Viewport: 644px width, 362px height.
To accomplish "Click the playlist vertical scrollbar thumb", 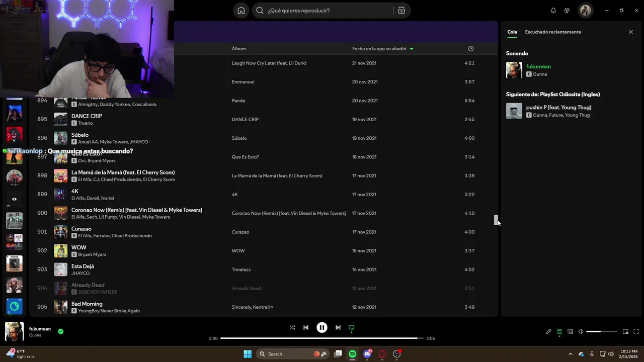I will coord(496,220).
